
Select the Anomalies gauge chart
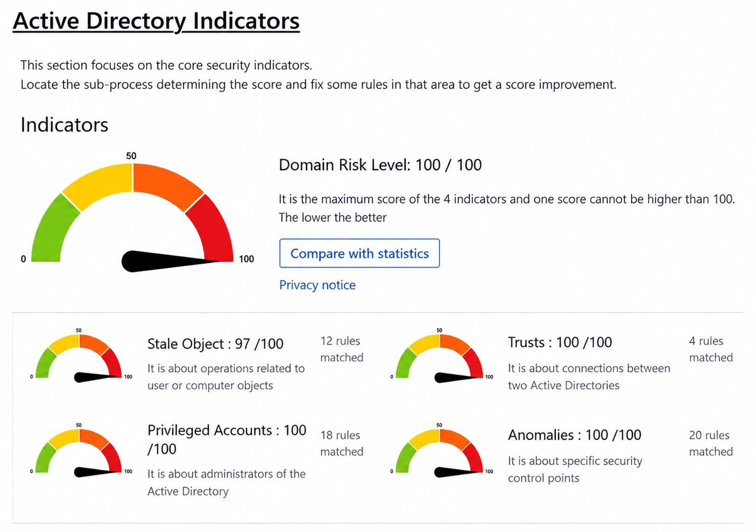441,450
